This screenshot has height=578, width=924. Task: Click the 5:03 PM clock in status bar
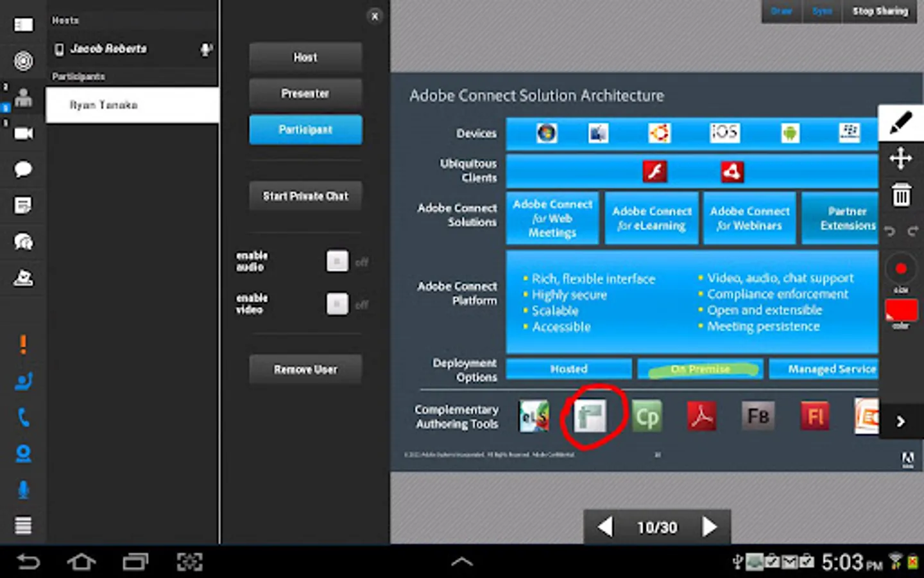click(851, 563)
